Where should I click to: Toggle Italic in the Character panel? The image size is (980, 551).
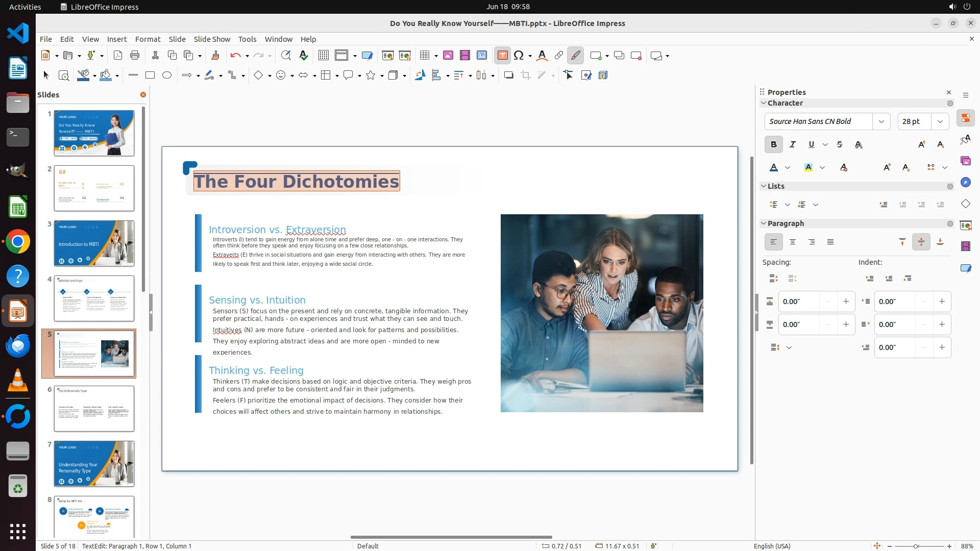[792, 145]
